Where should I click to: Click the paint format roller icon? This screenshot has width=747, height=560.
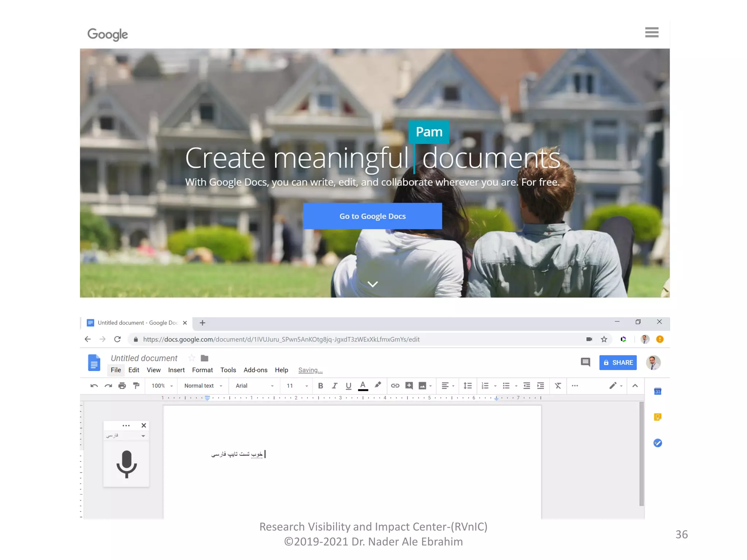point(136,386)
